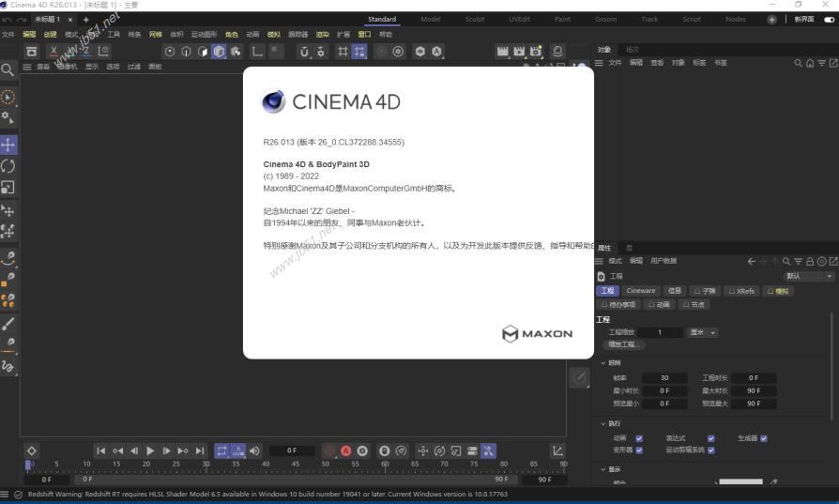Select the Rotate tool in left toolbar
The width and height of the screenshot is (839, 504).
(x=8, y=166)
